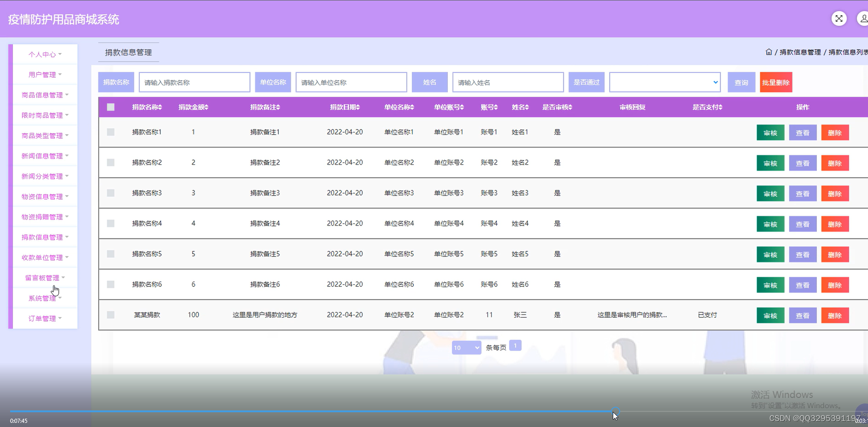
Task: Expand 个人中心 sidebar menu
Action: point(45,54)
